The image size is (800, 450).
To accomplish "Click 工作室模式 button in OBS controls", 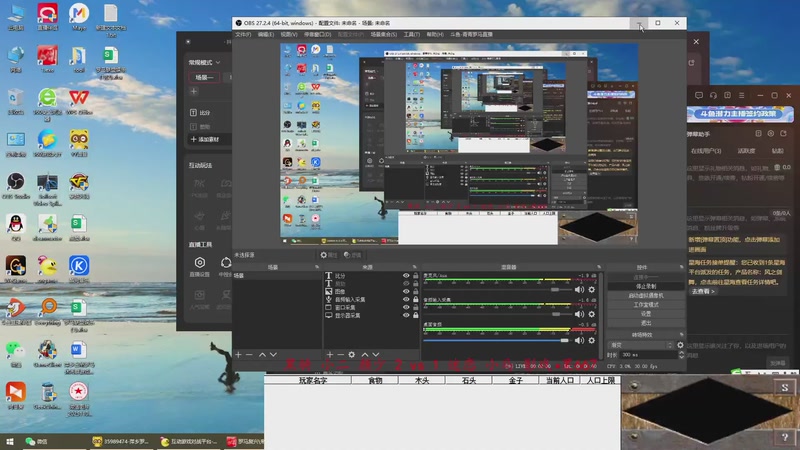I will click(646, 305).
